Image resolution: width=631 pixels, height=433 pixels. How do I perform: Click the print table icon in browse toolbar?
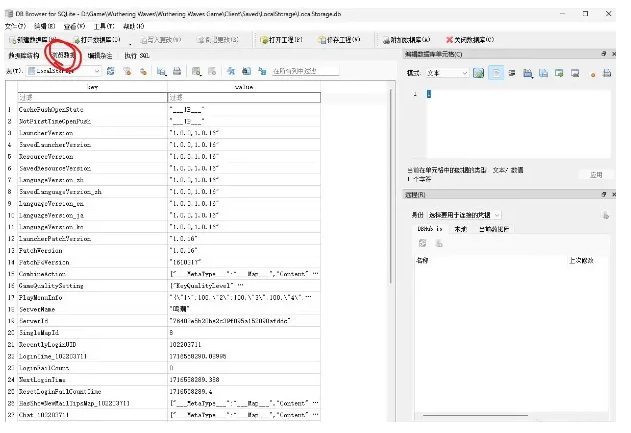point(177,71)
